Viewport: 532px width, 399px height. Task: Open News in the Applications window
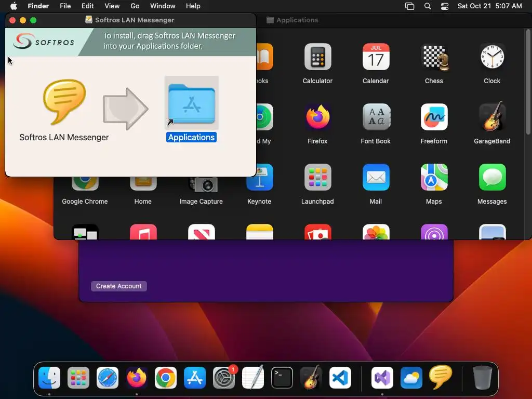(x=201, y=232)
